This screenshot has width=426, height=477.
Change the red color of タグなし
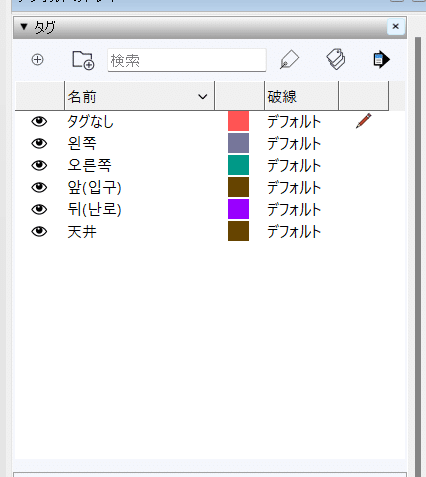pos(238,121)
